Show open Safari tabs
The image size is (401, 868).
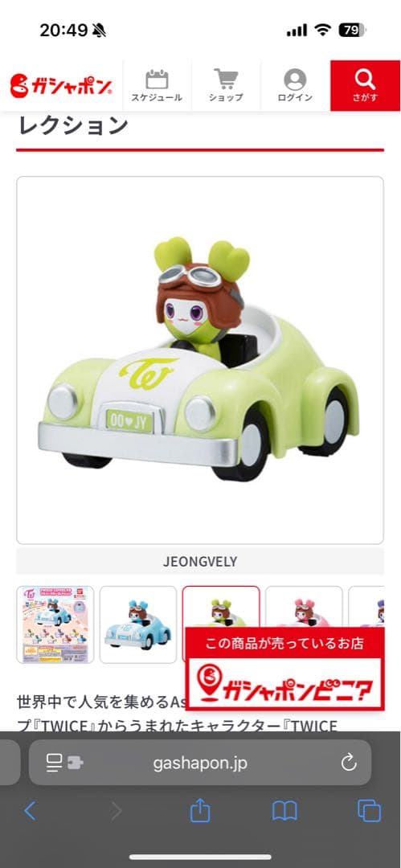click(369, 812)
